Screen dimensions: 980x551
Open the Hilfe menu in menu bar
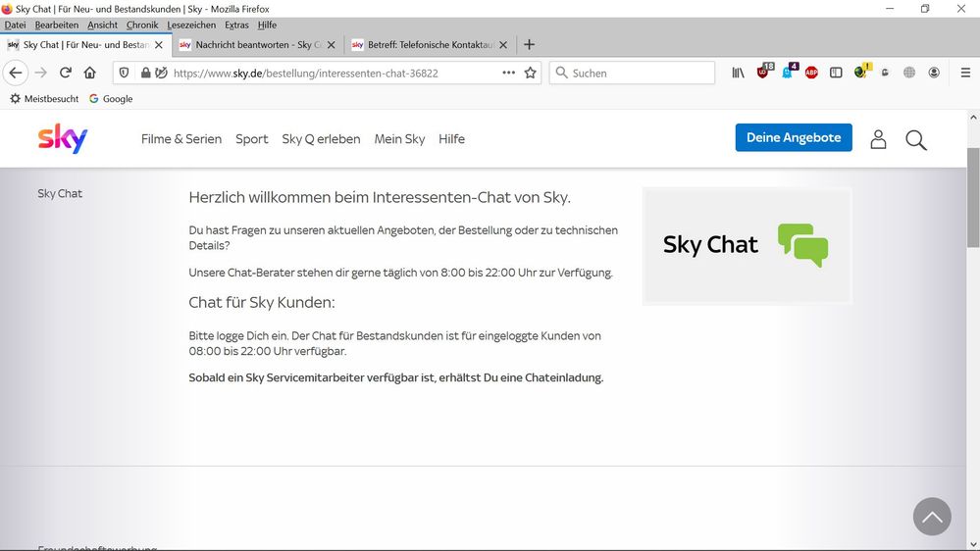pos(267,25)
